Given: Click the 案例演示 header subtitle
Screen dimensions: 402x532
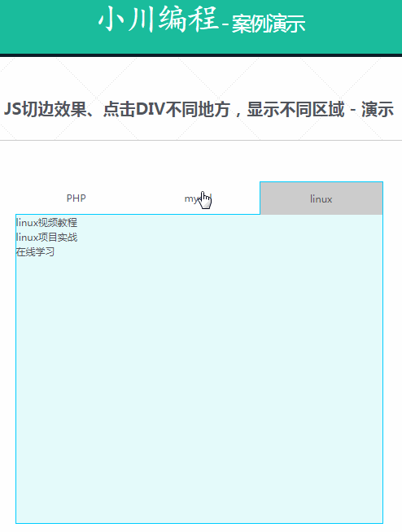Looking at the screenshot, I should pyautogui.click(x=269, y=24).
